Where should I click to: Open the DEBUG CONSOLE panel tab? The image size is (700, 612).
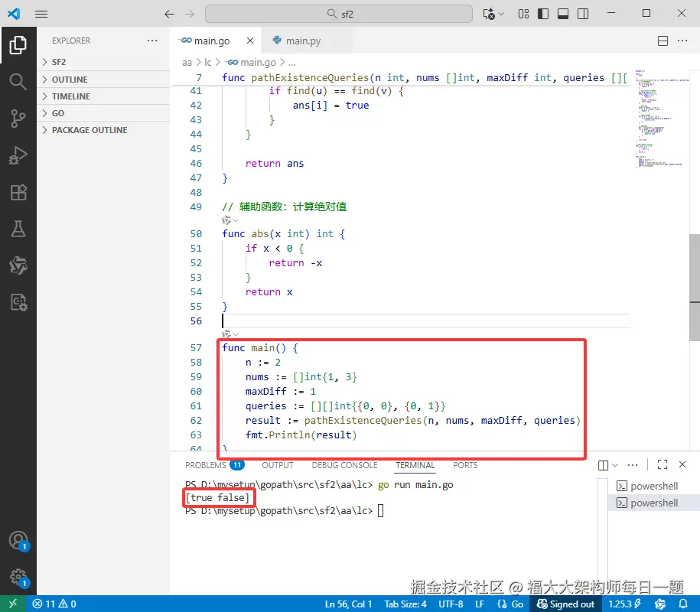[344, 466]
